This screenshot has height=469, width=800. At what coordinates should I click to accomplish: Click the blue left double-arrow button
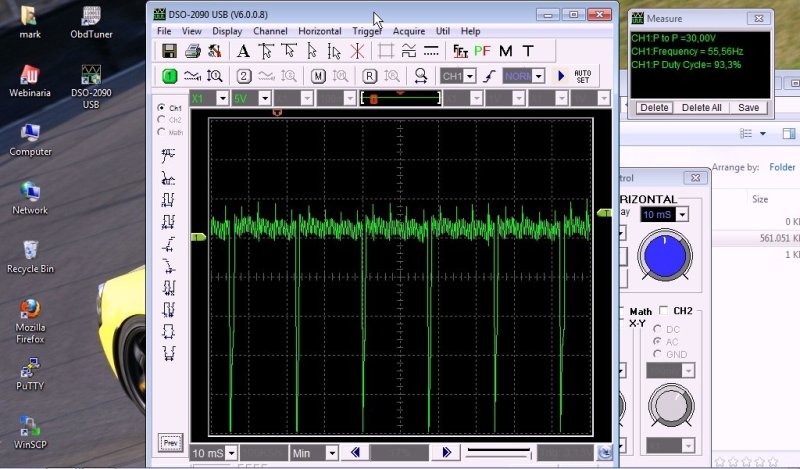click(355, 452)
